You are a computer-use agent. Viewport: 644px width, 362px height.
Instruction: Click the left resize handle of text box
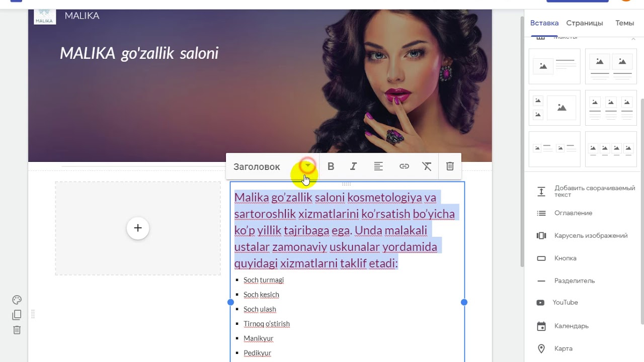(230, 302)
